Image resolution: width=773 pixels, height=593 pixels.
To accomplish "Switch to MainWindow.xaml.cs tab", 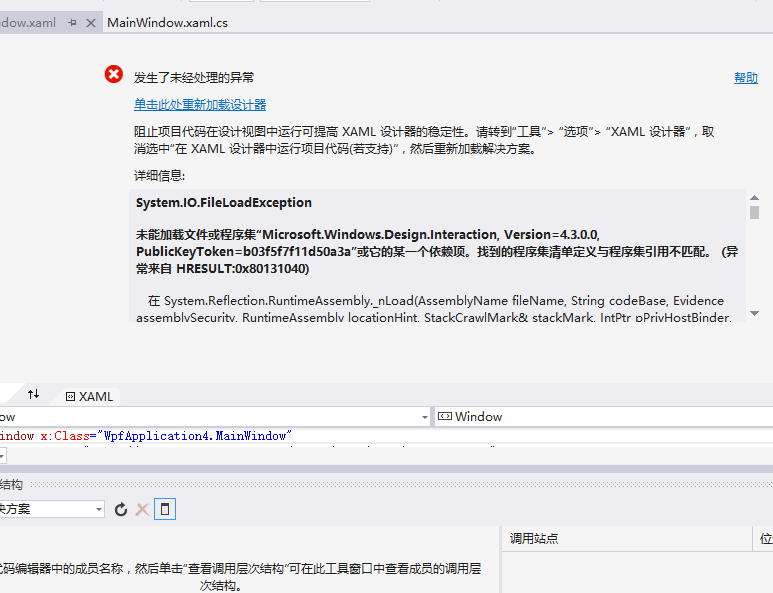I will 167,23.
